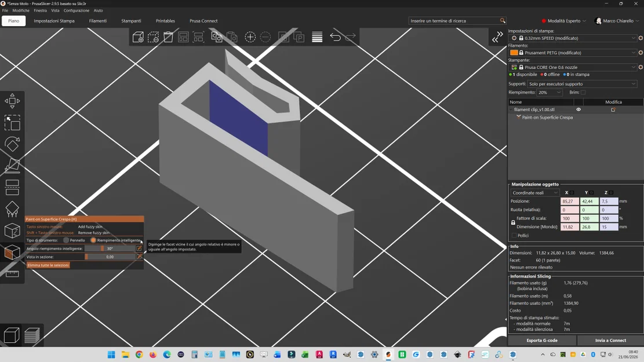Click the Piano tab button

(13, 20)
